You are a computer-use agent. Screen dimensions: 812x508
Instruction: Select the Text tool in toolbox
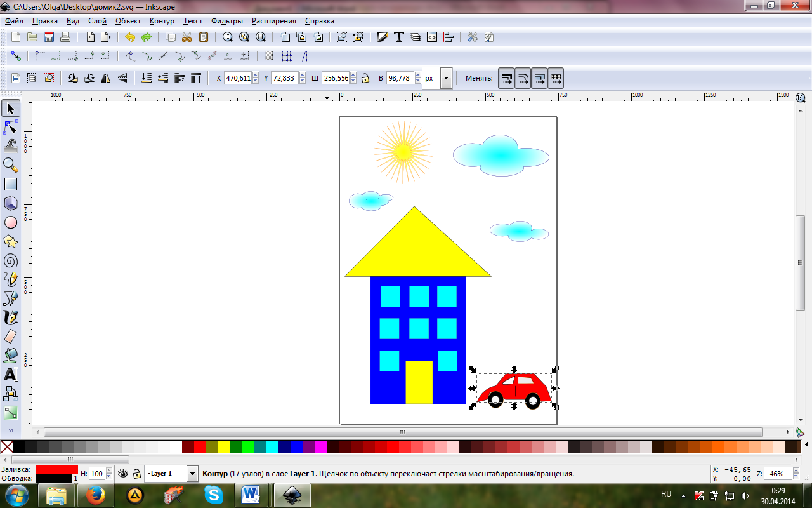[x=11, y=375]
